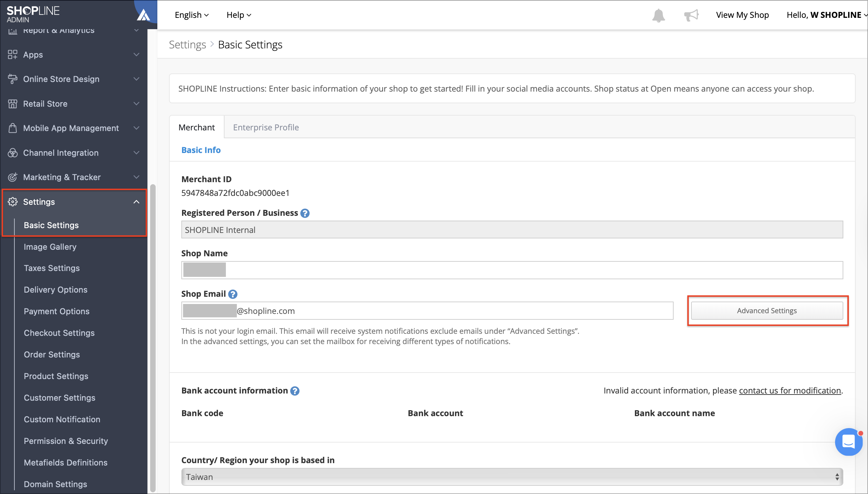
Task: Click the Basic Info section link
Action: tap(201, 150)
